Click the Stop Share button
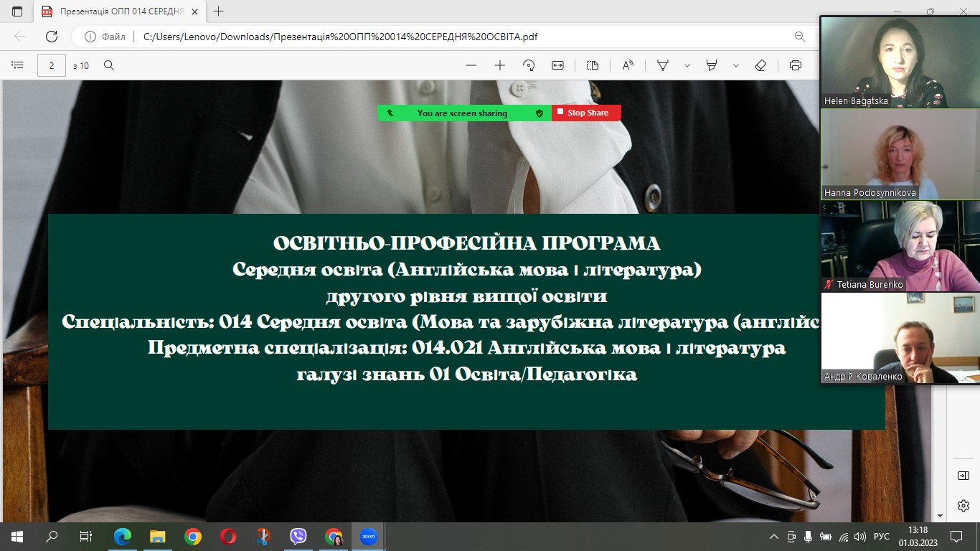Viewport: 980px width, 551px height. tap(586, 113)
